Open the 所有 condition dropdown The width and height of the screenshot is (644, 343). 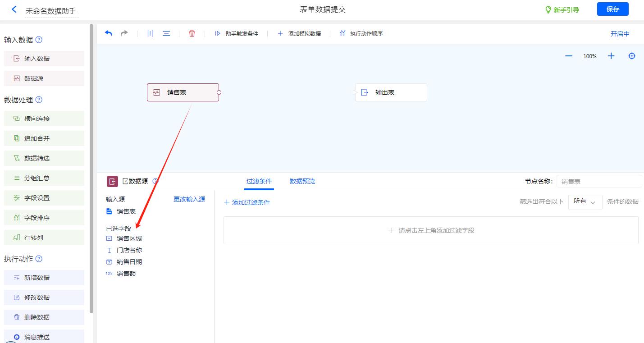click(x=585, y=201)
